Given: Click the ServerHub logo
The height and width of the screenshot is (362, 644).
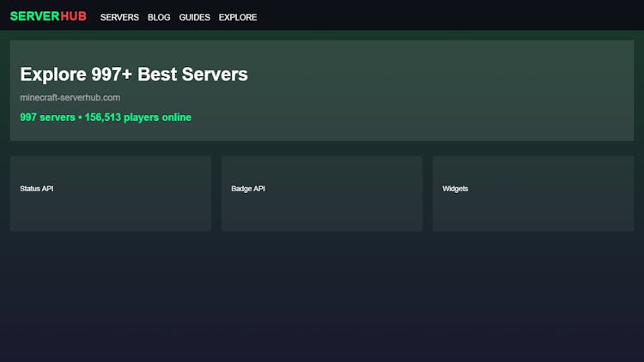Looking at the screenshot, I should tap(49, 16).
